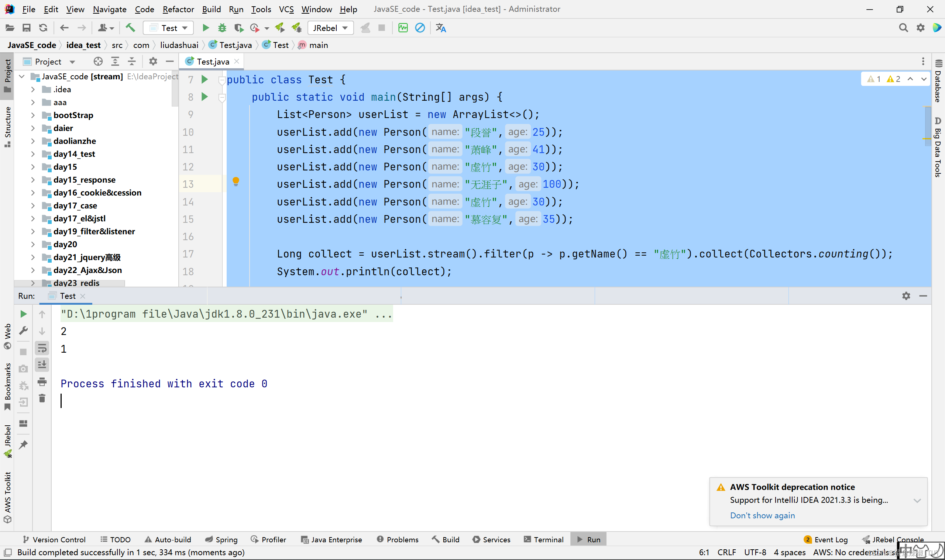Toggle scroll to end in Run console
Image resolution: width=945 pixels, height=560 pixels.
(42, 365)
